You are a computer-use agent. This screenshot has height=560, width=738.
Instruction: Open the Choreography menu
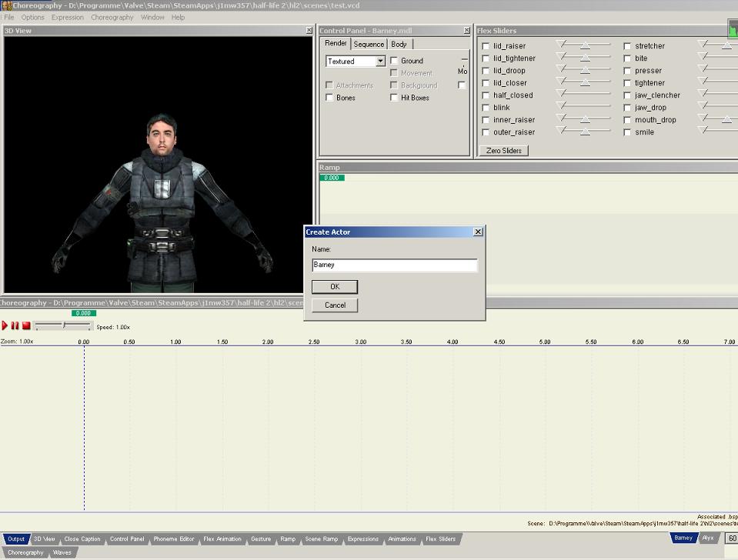(112, 18)
